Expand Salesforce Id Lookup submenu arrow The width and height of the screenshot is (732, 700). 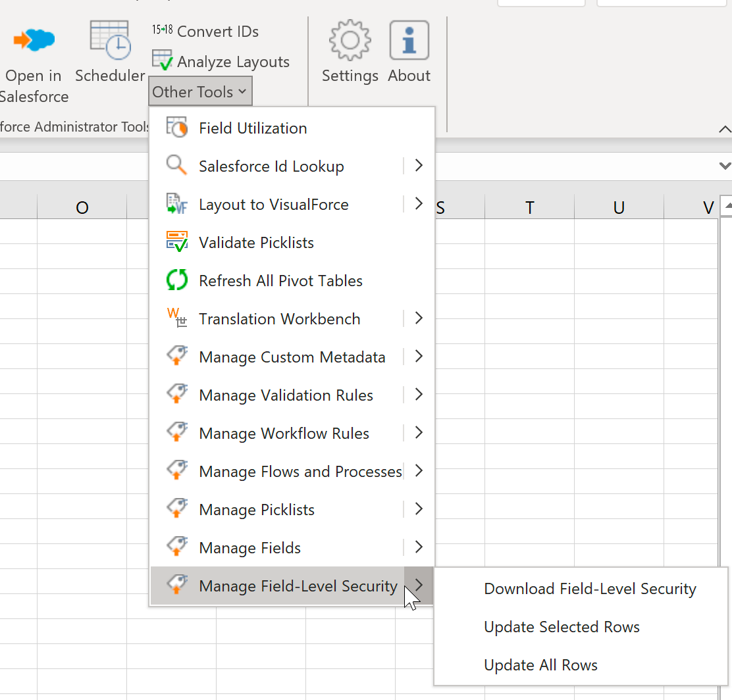click(x=419, y=166)
